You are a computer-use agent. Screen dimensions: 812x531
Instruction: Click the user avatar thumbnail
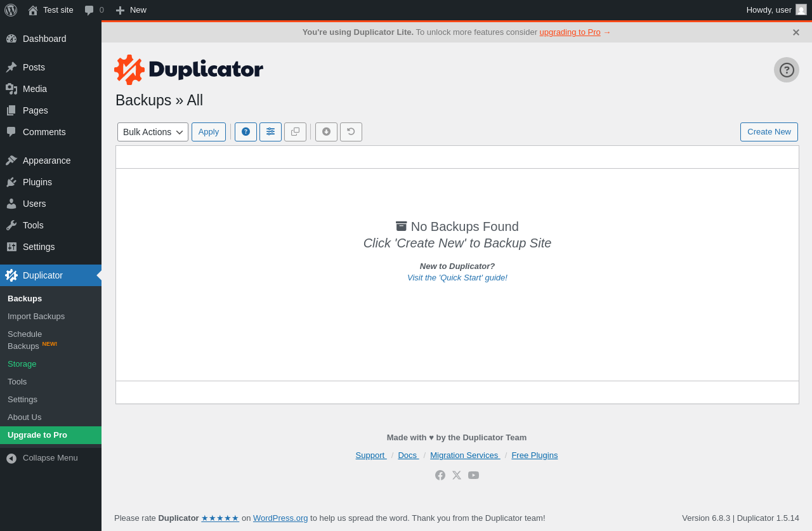click(x=801, y=10)
